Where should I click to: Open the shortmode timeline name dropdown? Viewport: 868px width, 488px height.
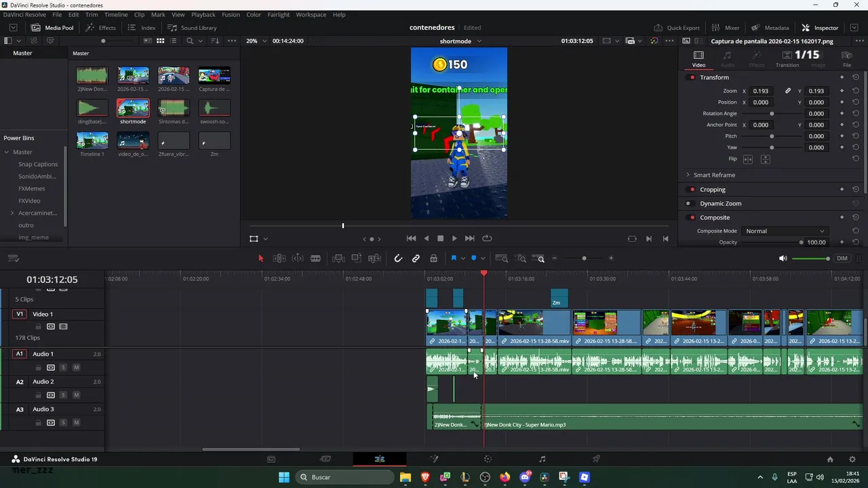460,41
